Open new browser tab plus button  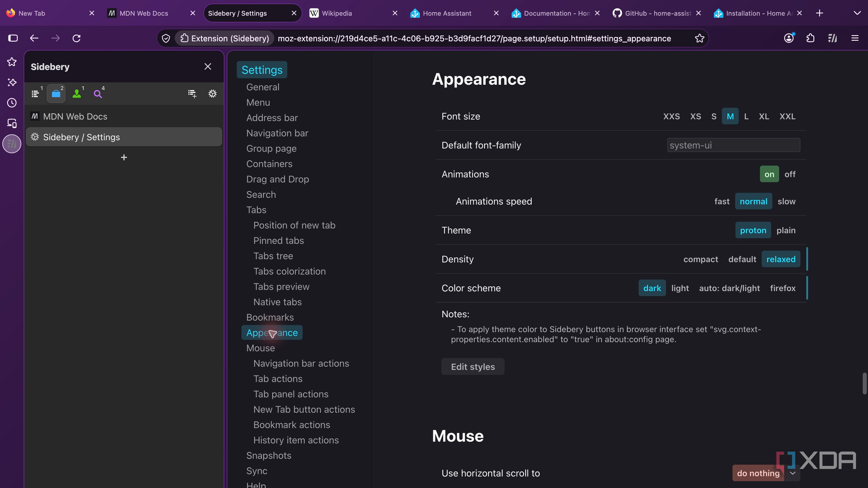(820, 13)
